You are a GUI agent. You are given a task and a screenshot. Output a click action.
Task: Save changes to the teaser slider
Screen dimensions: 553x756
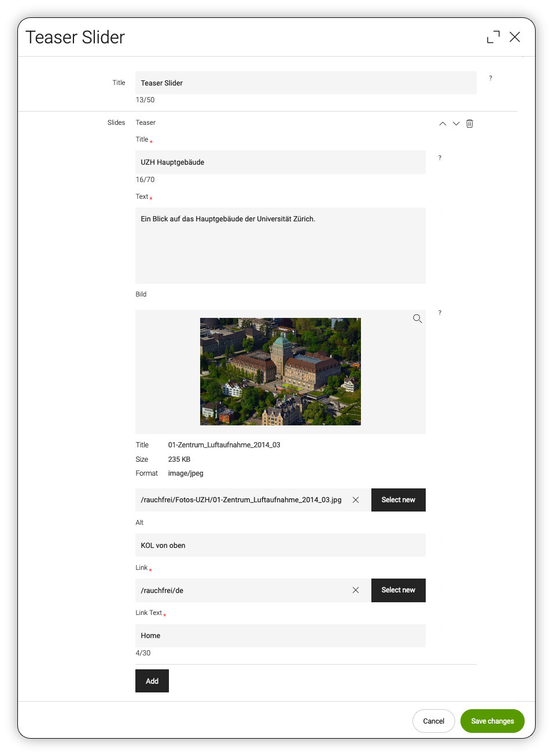point(492,721)
